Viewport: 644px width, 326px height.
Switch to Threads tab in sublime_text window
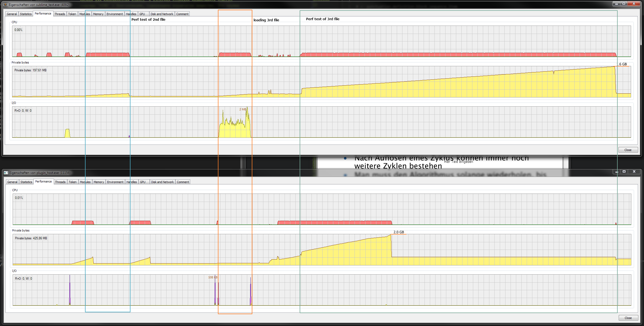(59, 14)
